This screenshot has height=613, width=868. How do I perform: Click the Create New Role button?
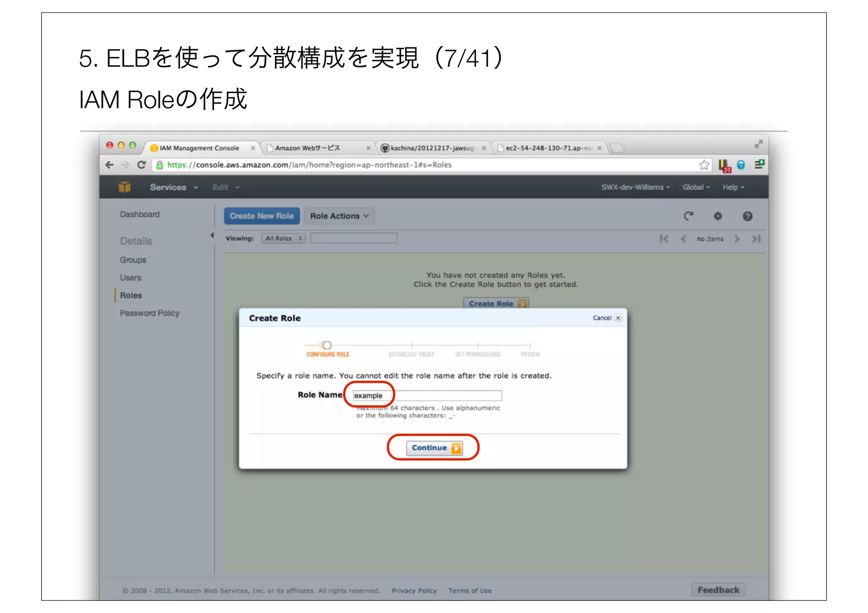click(x=262, y=216)
